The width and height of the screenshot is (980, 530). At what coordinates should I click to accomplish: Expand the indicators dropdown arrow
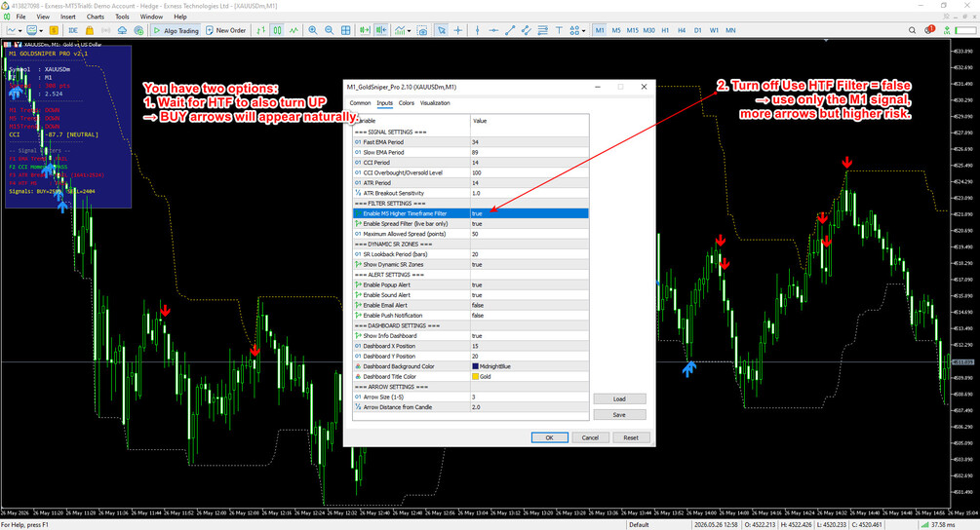click(409, 30)
